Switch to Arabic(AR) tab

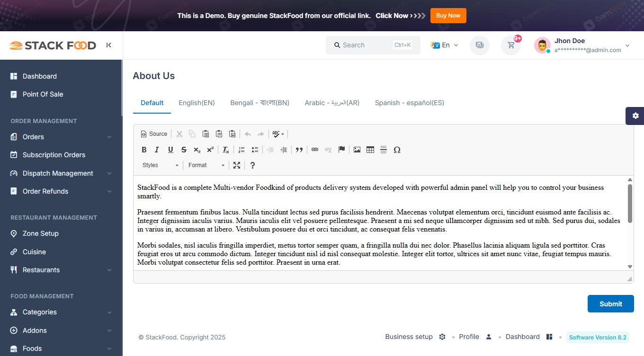tap(332, 103)
